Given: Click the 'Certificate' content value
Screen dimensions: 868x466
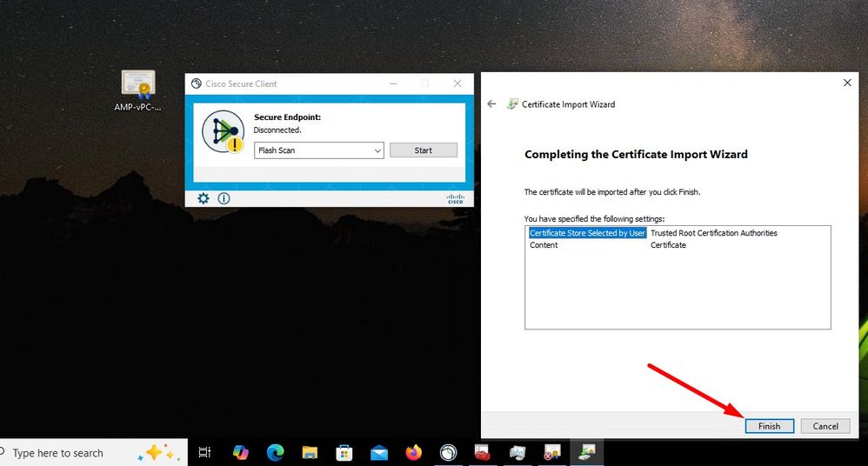Looking at the screenshot, I should (x=668, y=245).
